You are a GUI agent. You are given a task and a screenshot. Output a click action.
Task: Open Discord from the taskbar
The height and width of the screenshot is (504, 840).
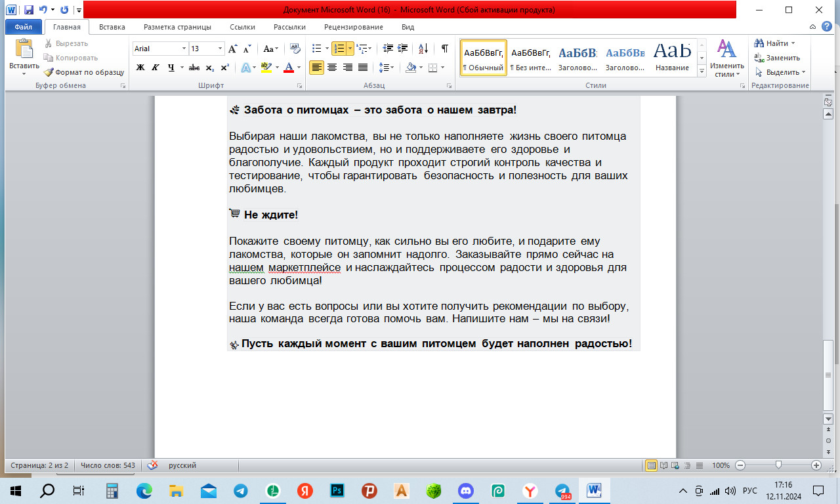(x=466, y=490)
